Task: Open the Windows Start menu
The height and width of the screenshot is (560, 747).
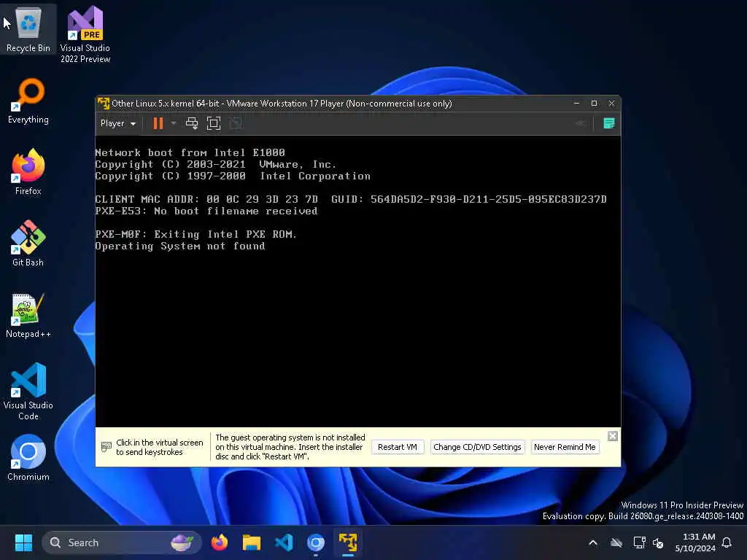Action: (23, 542)
